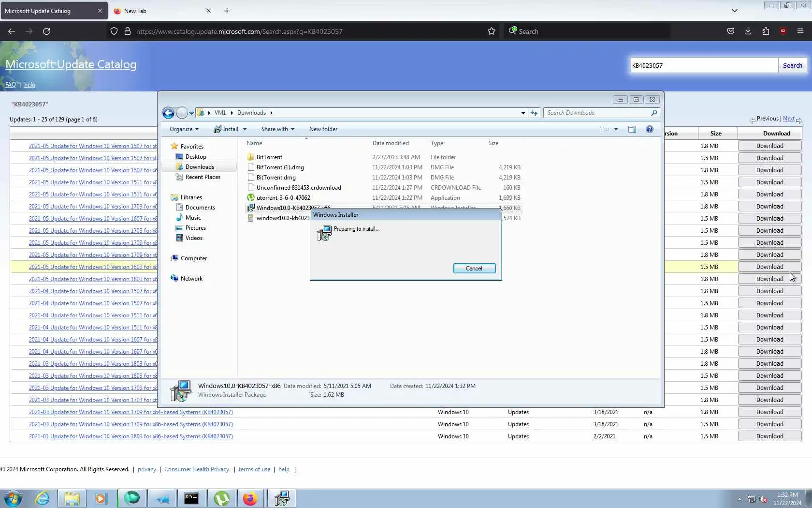The image size is (812, 508).
Task: Click the volume icon in system tray
Action: click(764, 499)
